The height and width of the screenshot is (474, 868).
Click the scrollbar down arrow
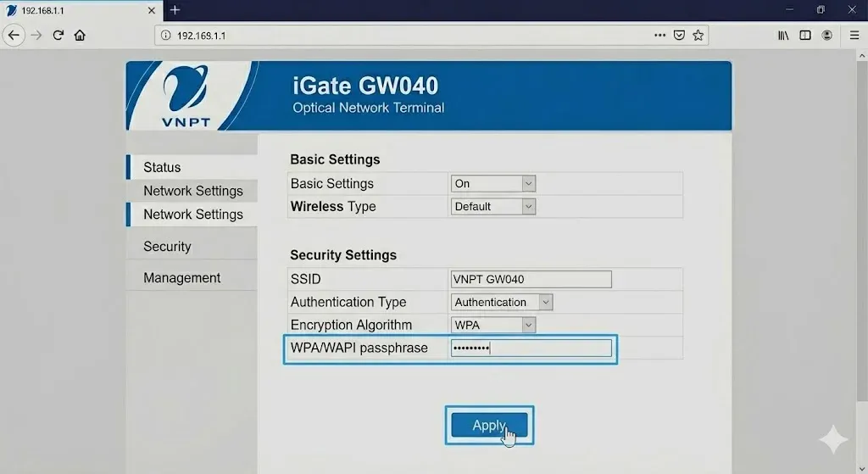(862, 468)
